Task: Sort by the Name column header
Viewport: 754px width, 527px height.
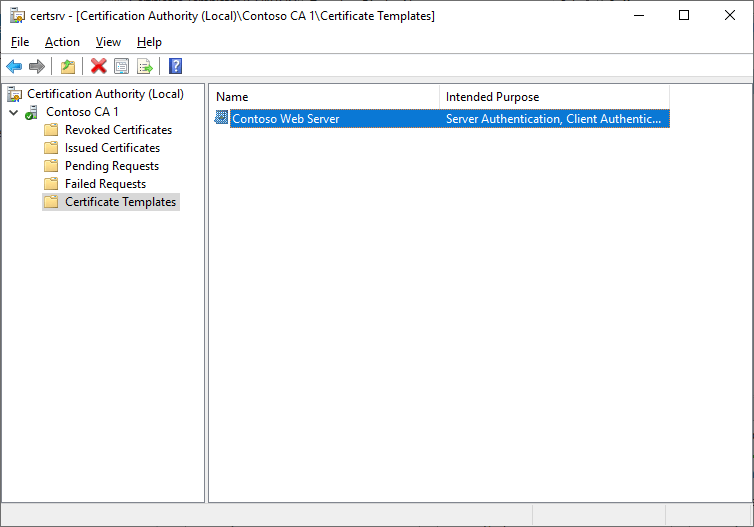Action: coord(324,97)
